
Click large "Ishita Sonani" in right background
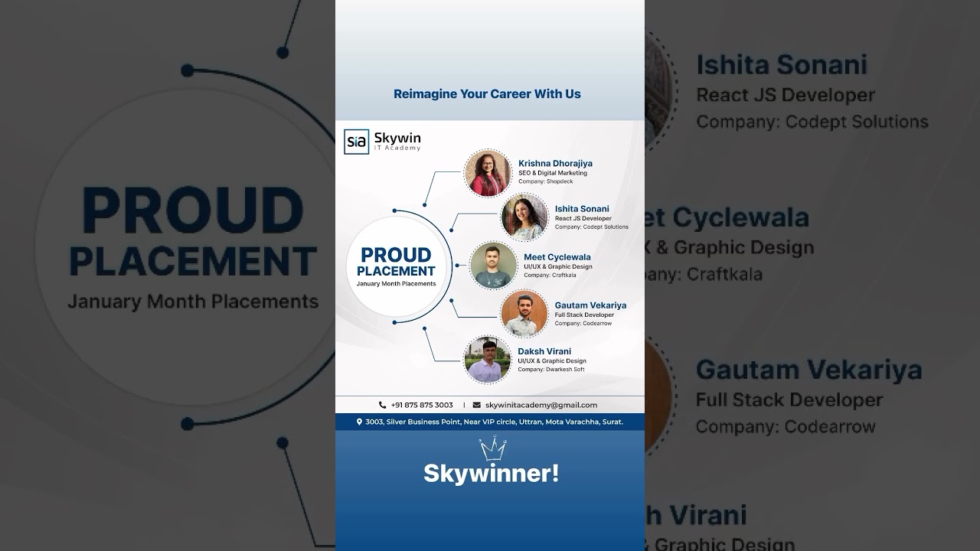782,64
